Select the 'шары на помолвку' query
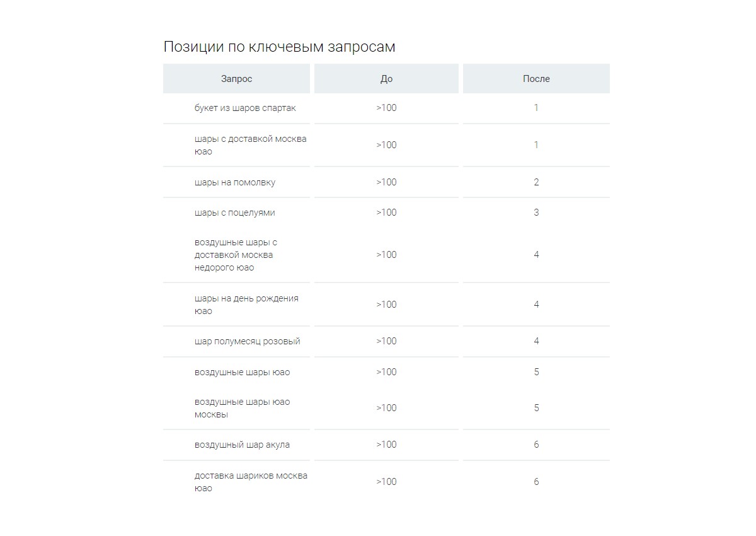The width and height of the screenshot is (756, 536). point(235,182)
